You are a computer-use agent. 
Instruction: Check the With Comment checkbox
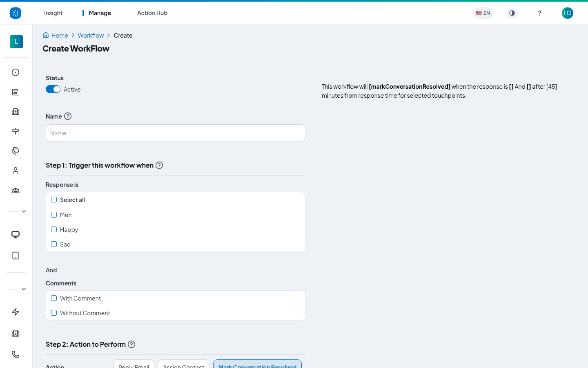point(54,298)
